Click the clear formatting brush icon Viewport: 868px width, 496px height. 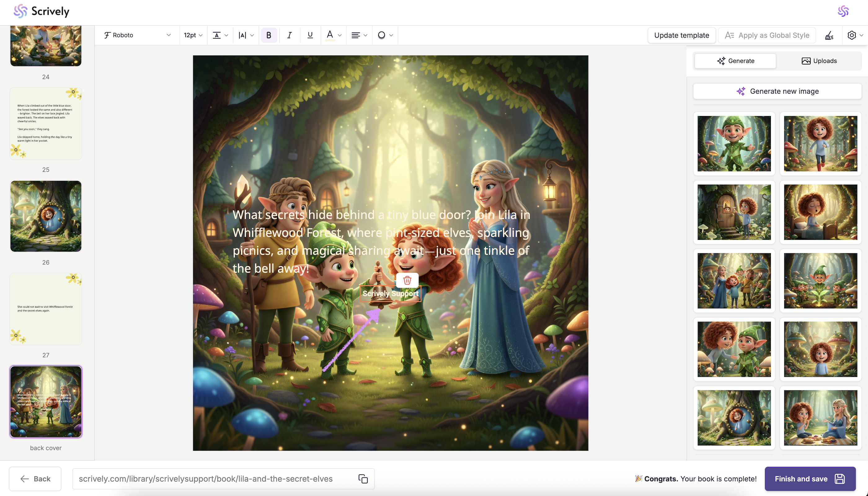829,35
